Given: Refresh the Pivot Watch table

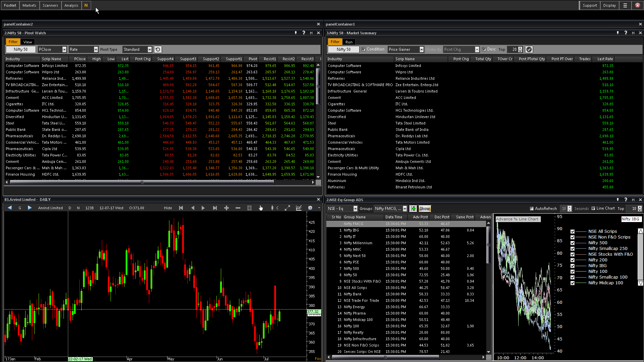Looking at the screenshot, I should (x=158, y=49).
